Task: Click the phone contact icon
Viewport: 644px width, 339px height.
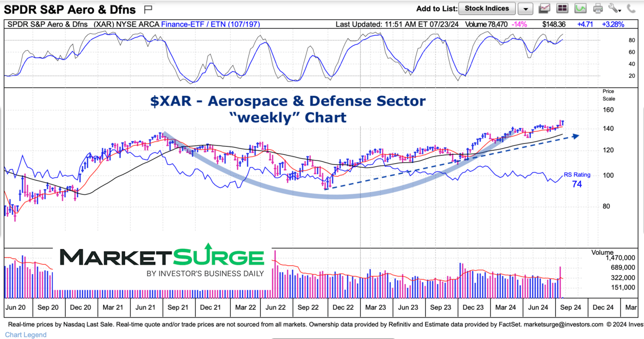Action: (x=631, y=8)
